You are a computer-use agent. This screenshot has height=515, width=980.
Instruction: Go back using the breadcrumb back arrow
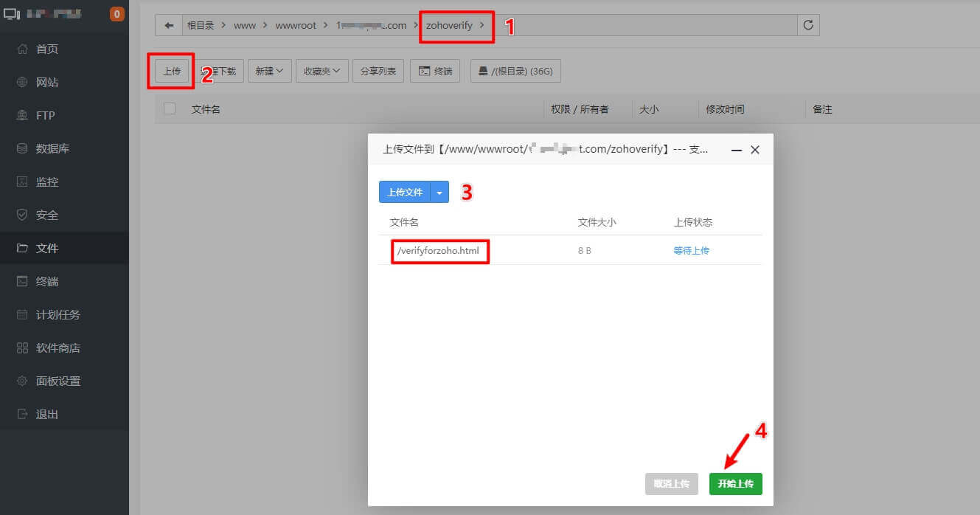[168, 24]
